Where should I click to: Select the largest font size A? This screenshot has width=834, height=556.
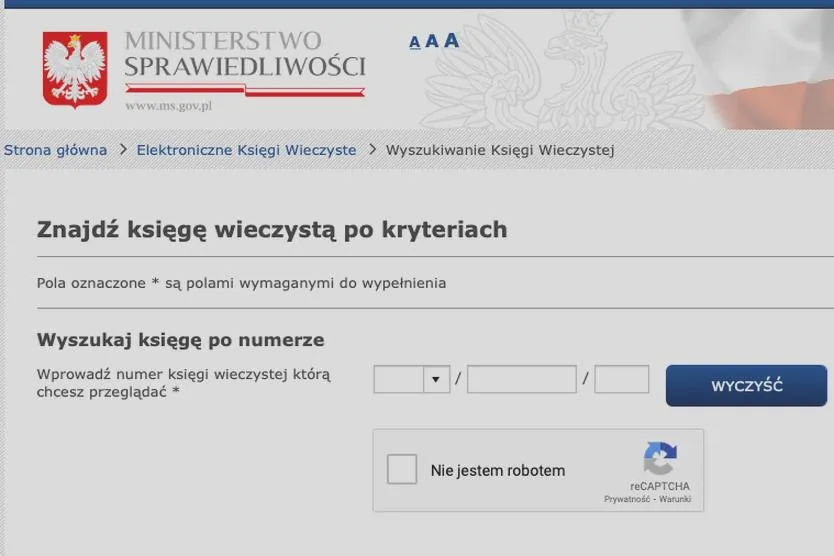(451, 40)
